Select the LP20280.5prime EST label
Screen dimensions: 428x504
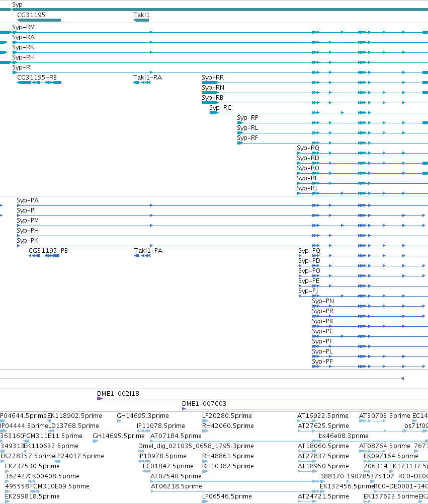point(227,416)
